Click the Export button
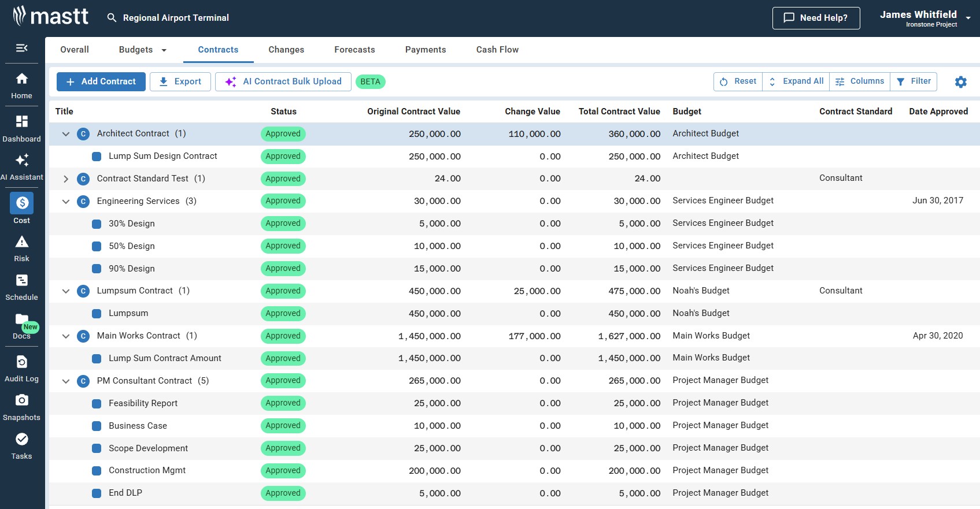 (180, 81)
